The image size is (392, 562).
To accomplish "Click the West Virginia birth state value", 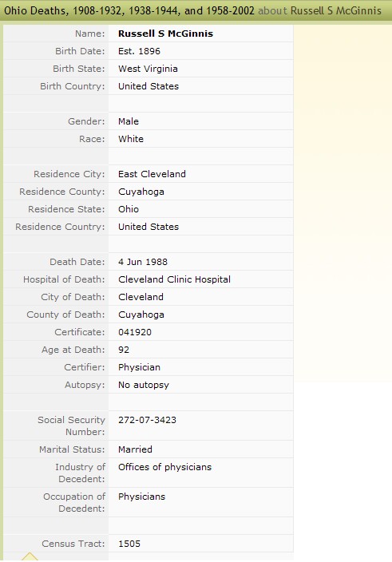I will coord(148,69).
